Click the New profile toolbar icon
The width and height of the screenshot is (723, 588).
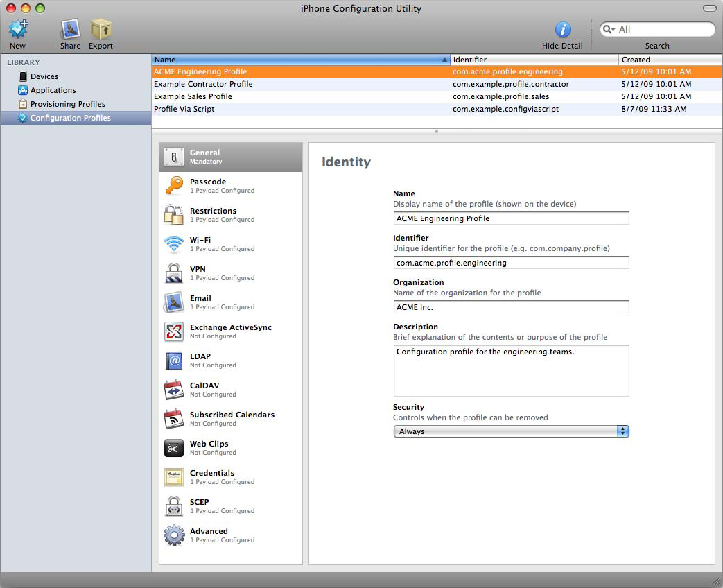point(19,30)
